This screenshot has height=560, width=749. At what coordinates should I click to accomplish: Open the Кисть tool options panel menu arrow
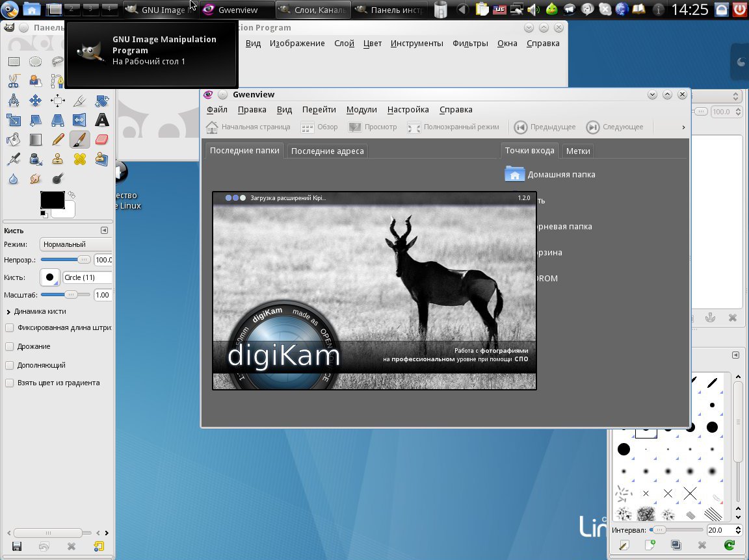pos(104,231)
